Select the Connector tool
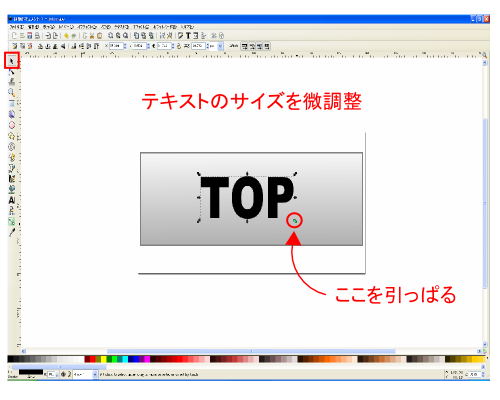The image size is (500, 400). click(12, 211)
